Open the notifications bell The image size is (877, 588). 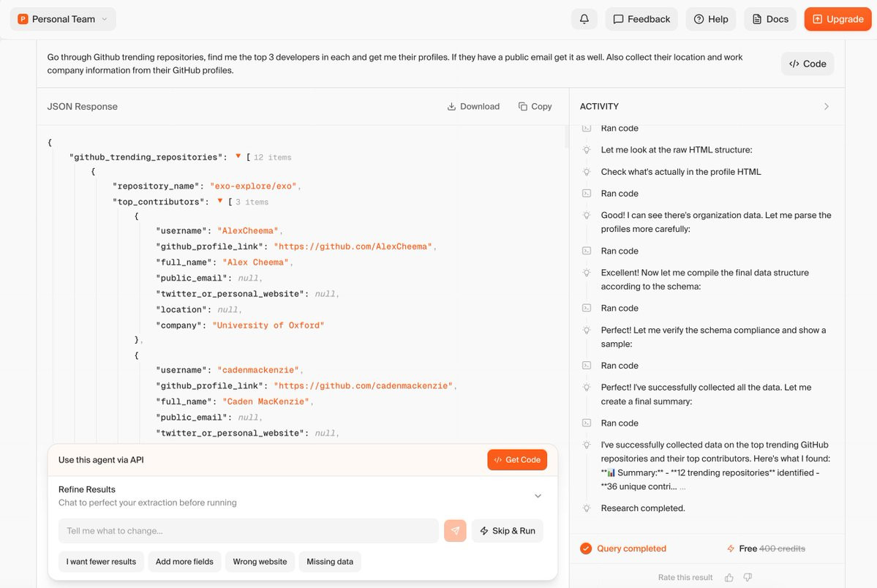click(584, 19)
